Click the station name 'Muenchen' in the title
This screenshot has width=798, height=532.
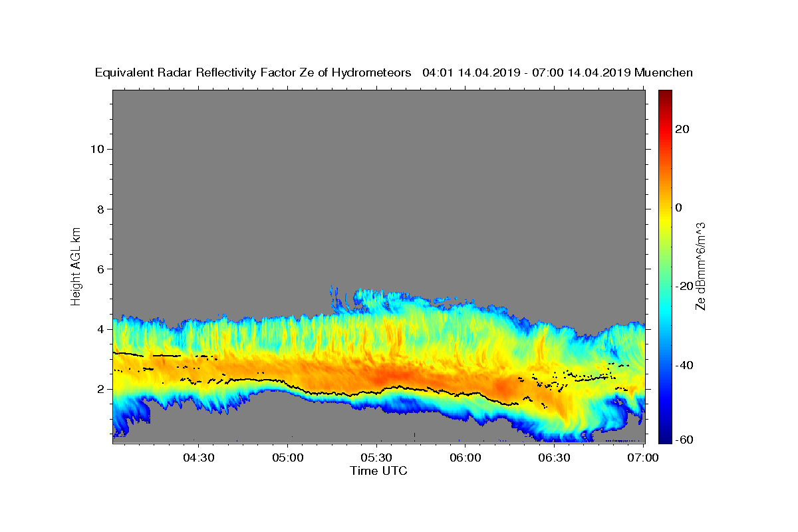pos(664,73)
